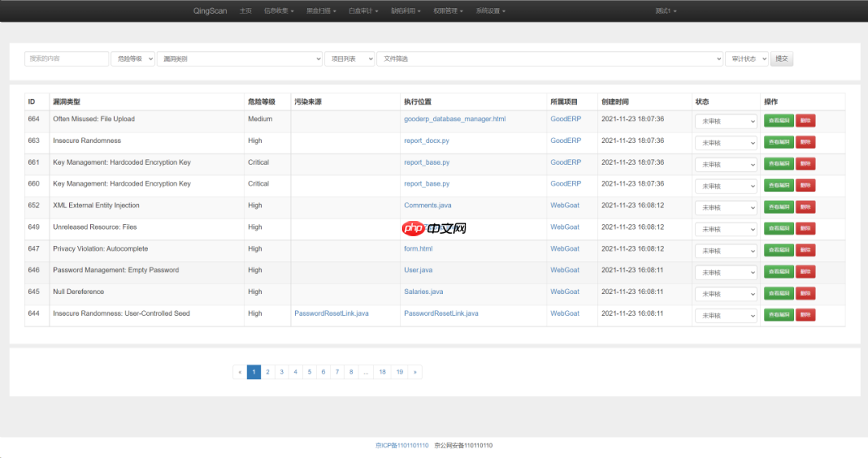Click the next page » arrow
This screenshot has height=458, width=868.
coord(415,372)
